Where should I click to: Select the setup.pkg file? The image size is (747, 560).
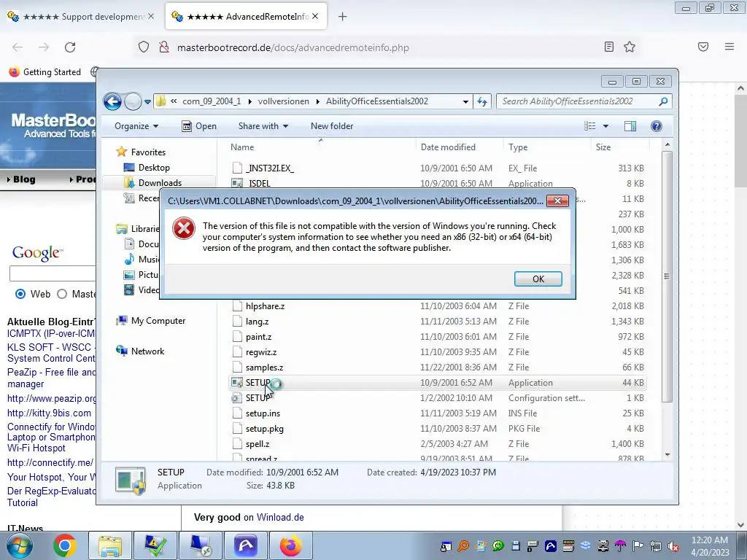point(264,429)
